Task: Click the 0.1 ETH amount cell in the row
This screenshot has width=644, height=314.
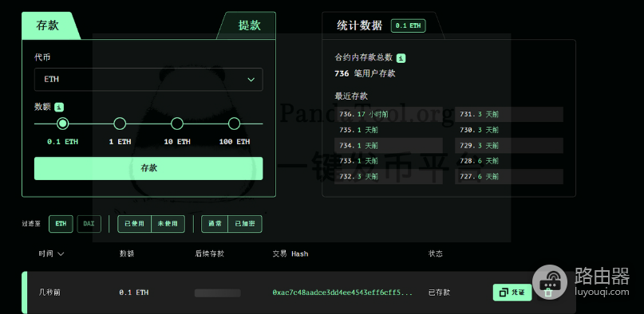Action: click(x=134, y=292)
